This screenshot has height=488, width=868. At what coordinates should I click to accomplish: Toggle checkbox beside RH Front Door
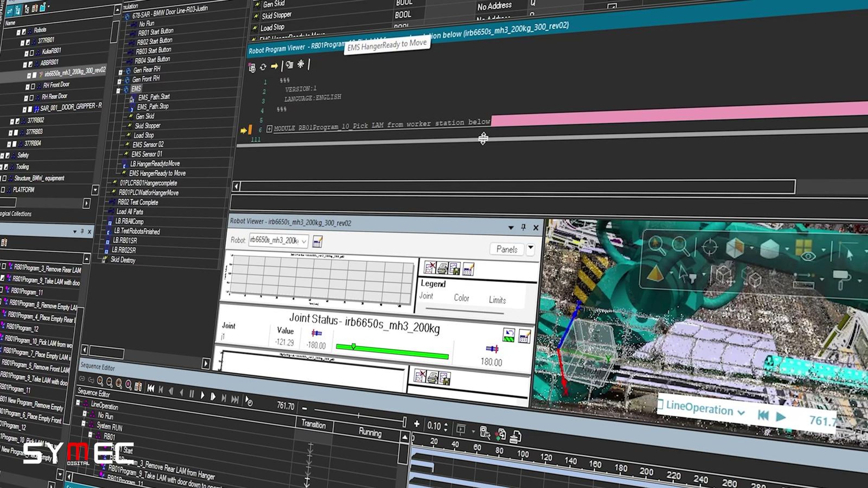point(33,86)
